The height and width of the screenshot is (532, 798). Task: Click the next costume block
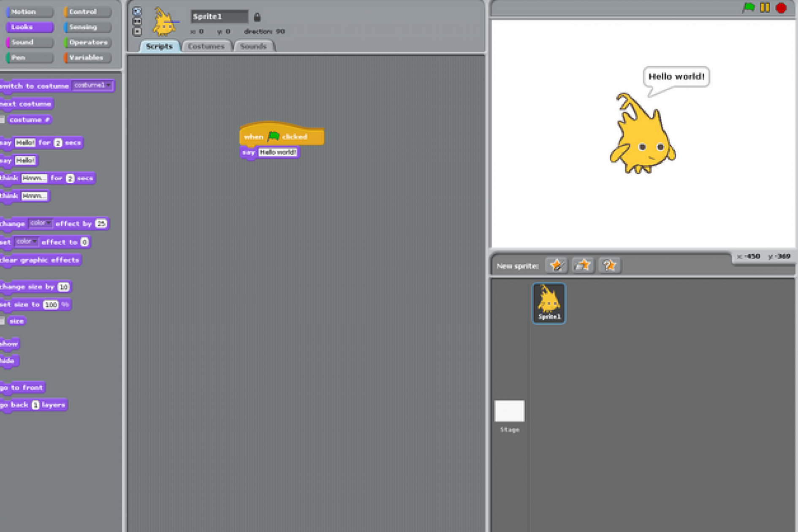click(27, 104)
